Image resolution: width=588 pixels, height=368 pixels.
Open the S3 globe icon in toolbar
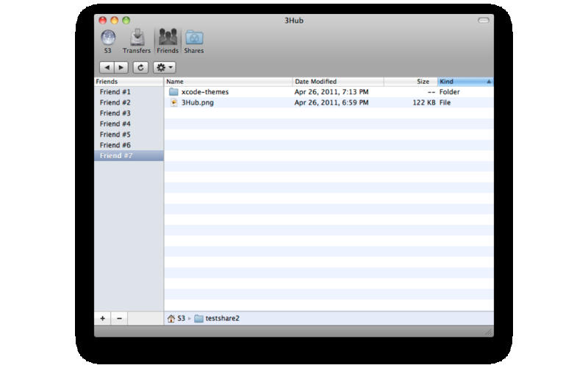click(107, 38)
